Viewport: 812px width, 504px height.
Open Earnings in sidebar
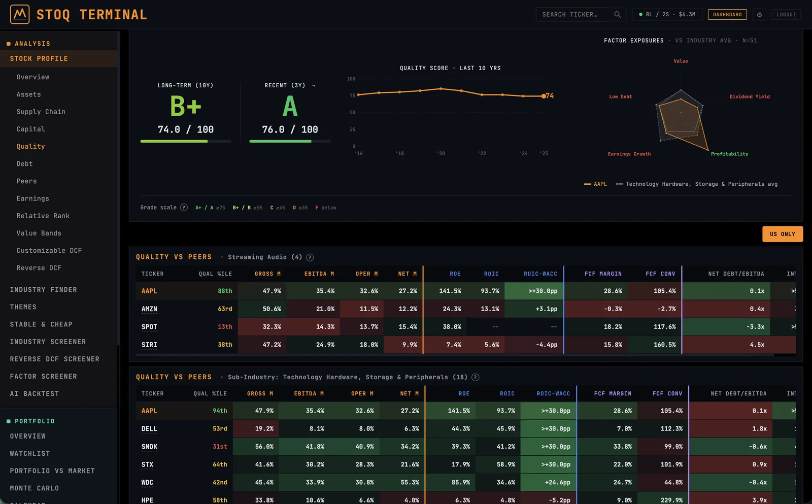coord(33,198)
